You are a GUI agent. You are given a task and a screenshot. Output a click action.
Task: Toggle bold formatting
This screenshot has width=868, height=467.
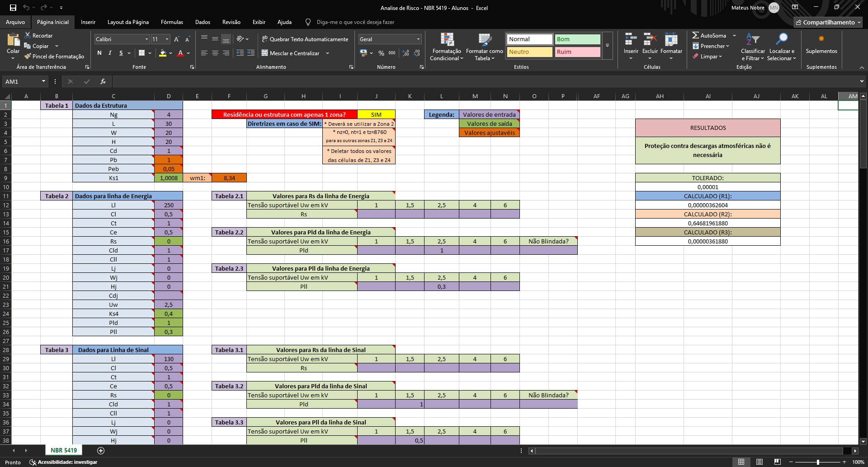pos(99,53)
